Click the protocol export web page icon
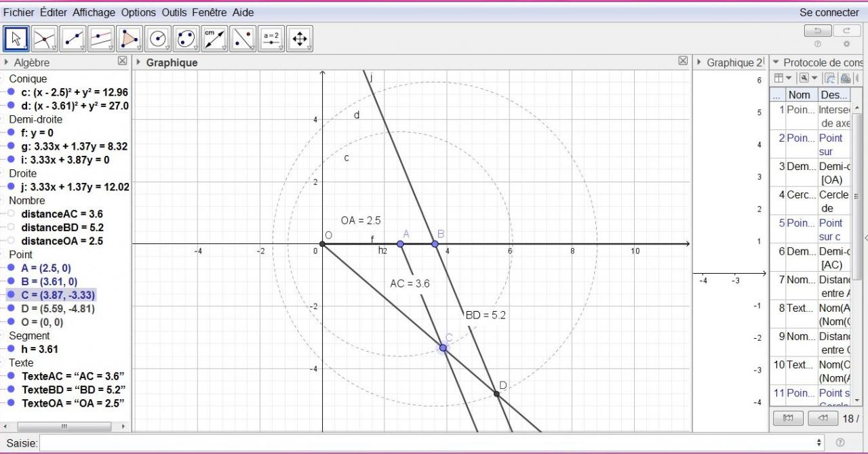868x454 pixels. pyautogui.click(x=830, y=78)
